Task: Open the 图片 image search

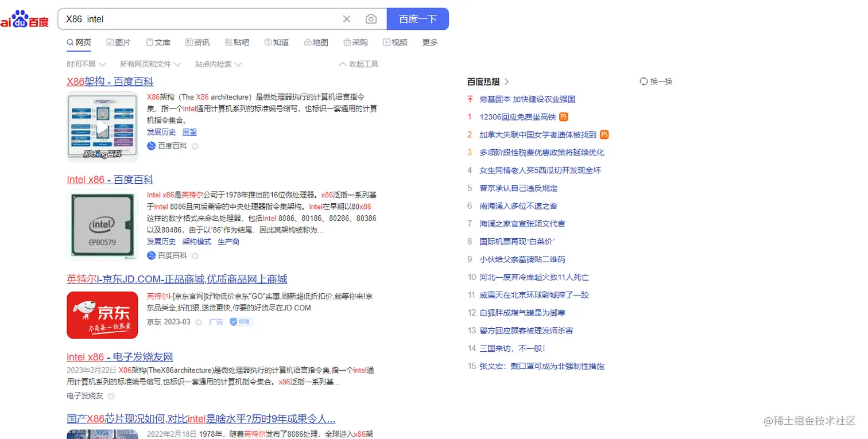Action: [119, 42]
